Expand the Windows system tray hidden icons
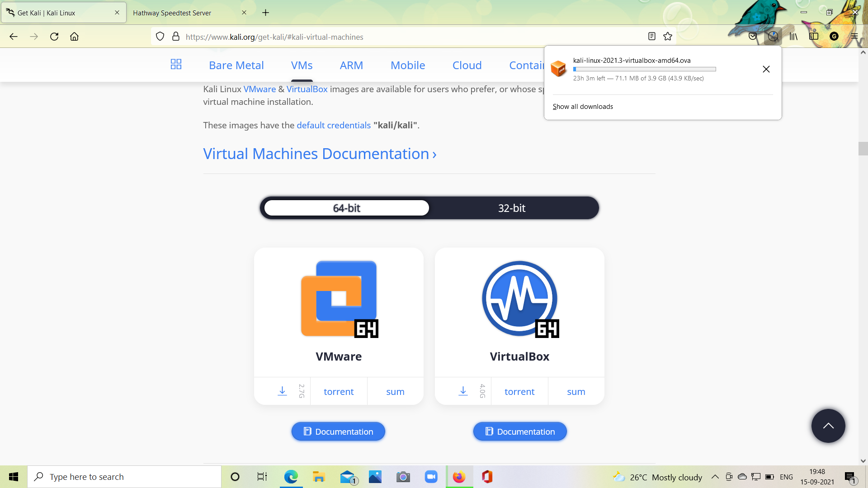The width and height of the screenshot is (868, 488). 715,477
